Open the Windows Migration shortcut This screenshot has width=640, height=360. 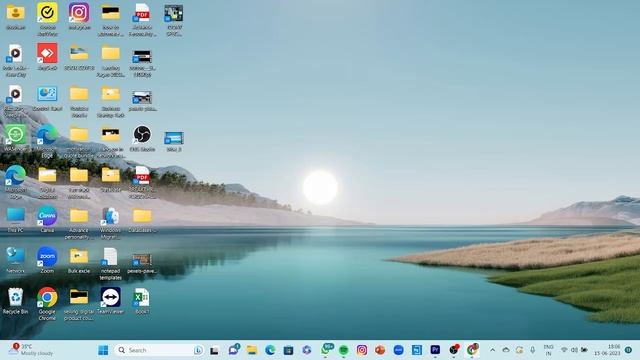pyautogui.click(x=111, y=216)
